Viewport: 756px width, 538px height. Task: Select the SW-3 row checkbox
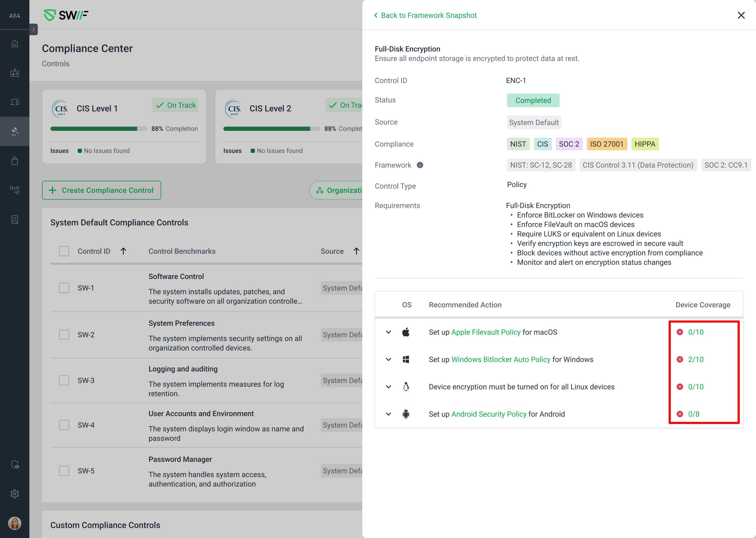click(64, 380)
